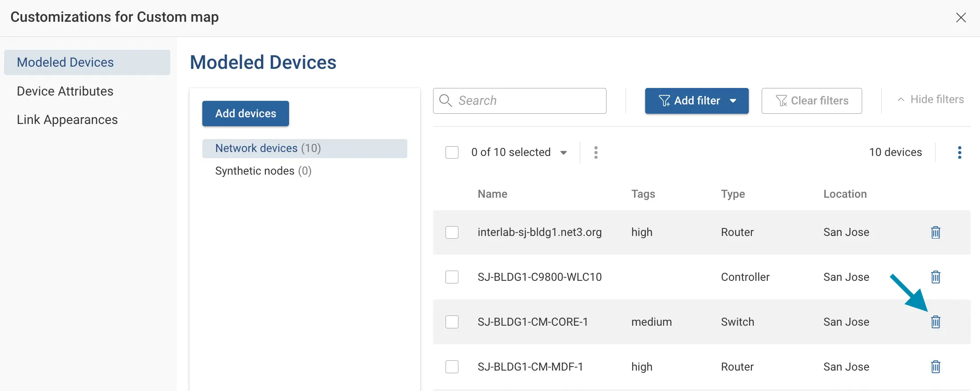The width and height of the screenshot is (980, 391).
Task: Remove SJ-BLDG1-CM-CORE-1 using its trash icon
Action: (936, 322)
